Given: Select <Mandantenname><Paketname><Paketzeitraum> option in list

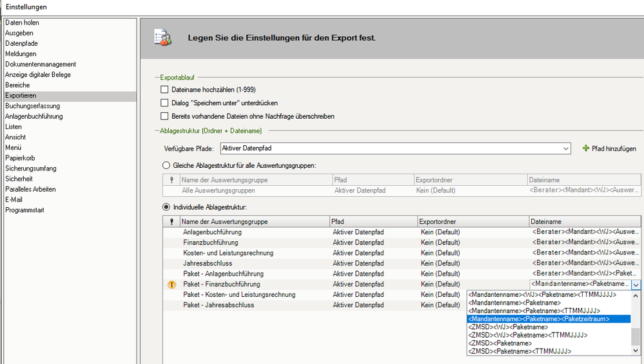Looking at the screenshot, I should [x=539, y=319].
